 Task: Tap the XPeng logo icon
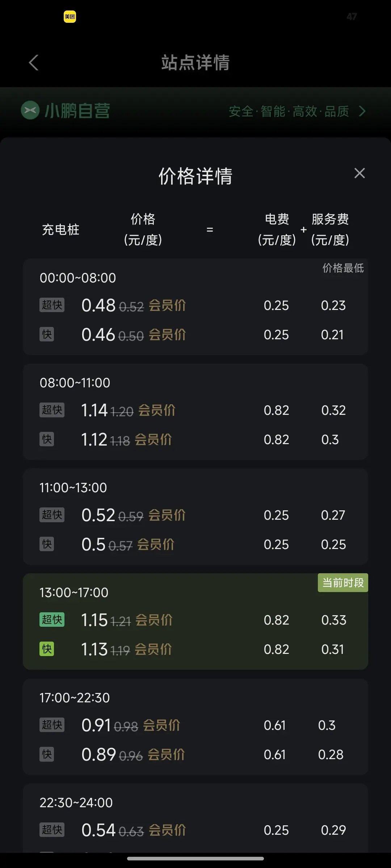(x=30, y=110)
